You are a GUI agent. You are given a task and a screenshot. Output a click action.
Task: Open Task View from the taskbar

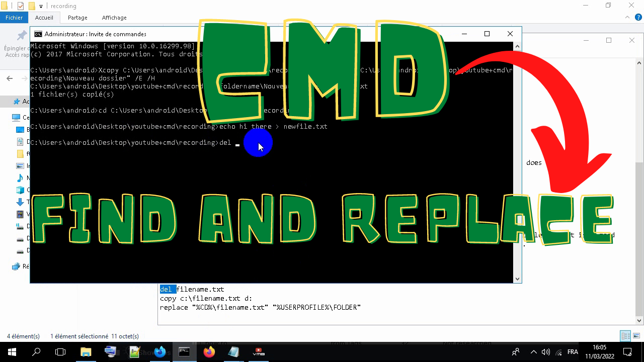[x=60, y=352]
